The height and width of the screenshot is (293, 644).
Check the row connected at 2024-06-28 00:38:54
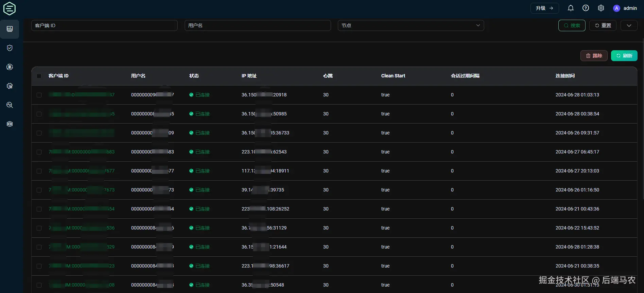39,114
